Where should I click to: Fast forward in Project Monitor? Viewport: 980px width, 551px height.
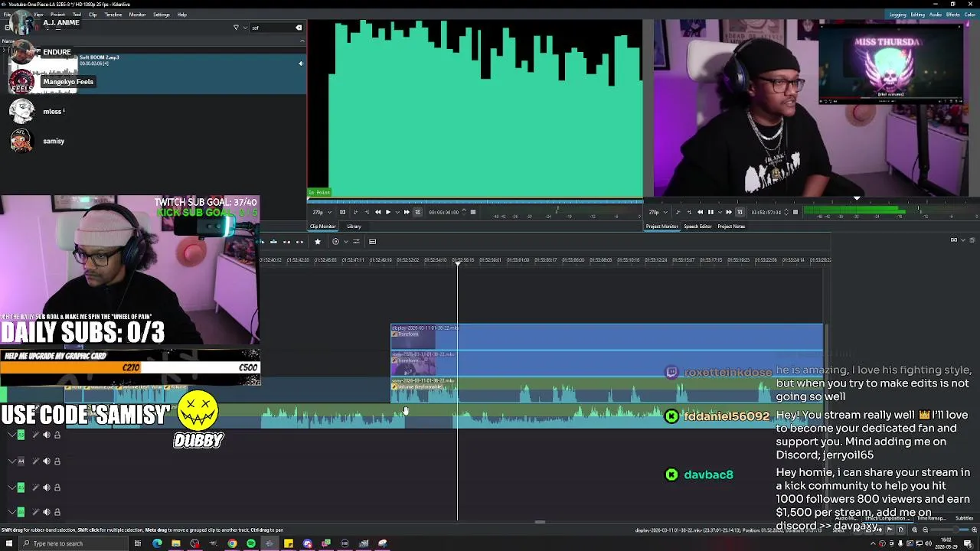(x=729, y=212)
